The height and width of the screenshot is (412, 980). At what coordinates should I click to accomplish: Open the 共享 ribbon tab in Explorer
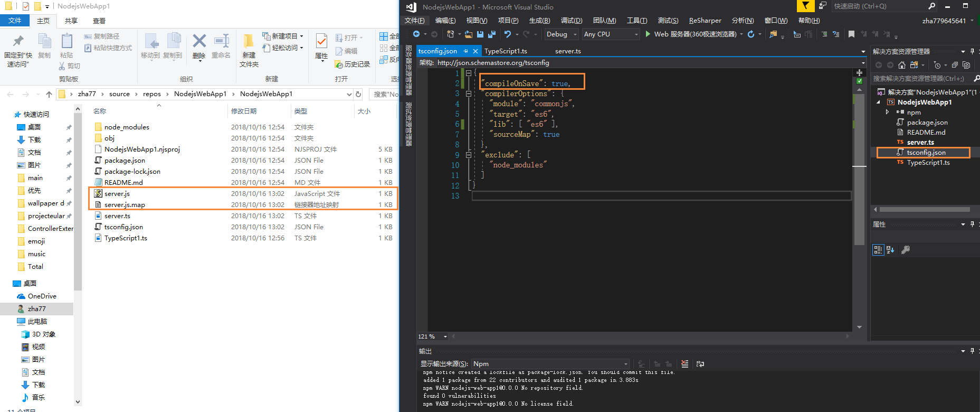[71, 21]
